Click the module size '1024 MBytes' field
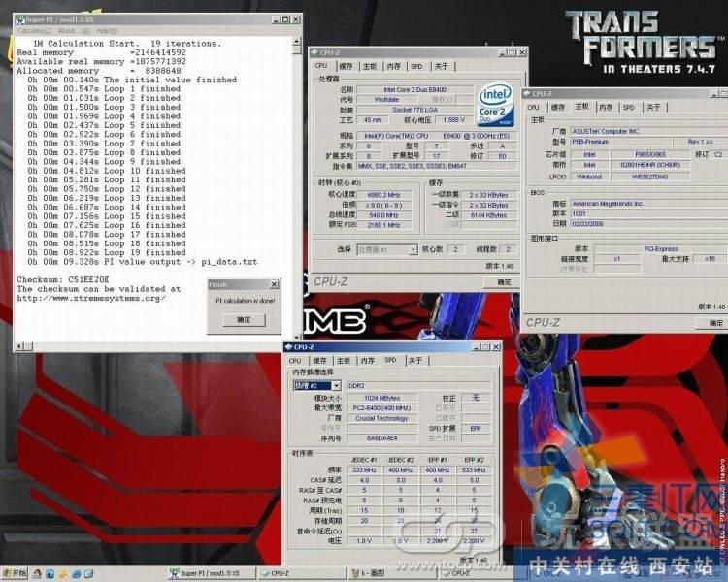 click(x=382, y=398)
